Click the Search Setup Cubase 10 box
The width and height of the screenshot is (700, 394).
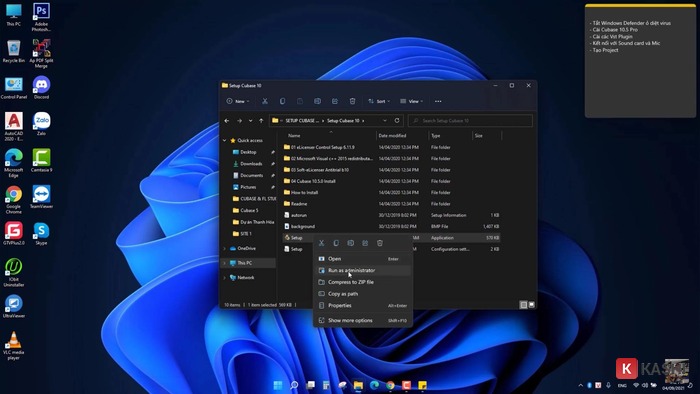[470, 120]
